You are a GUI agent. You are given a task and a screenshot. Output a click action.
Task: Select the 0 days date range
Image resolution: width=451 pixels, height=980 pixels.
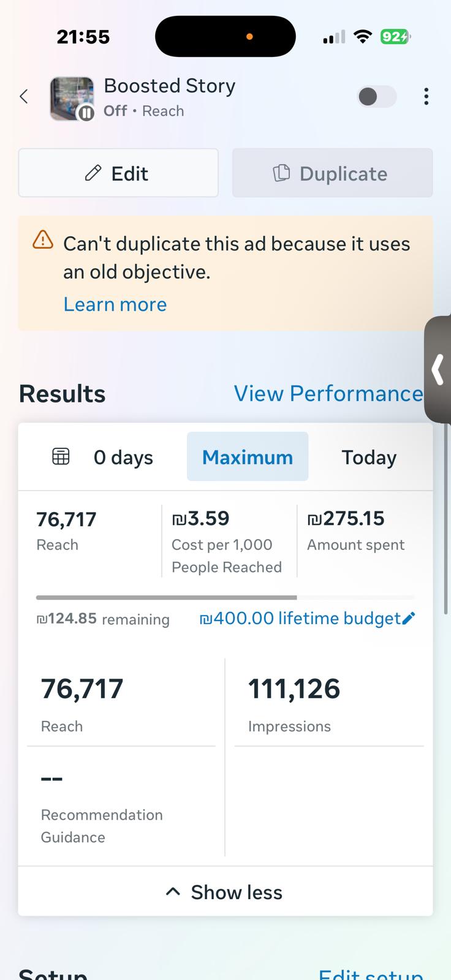(x=123, y=458)
